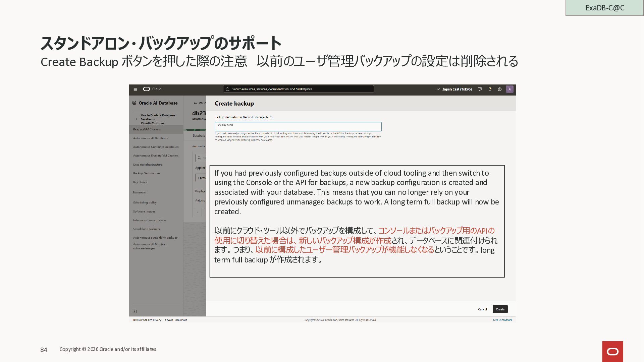Screen dimensions: 644x362
Task: Click the console search resources field
Action: [x=298, y=89]
